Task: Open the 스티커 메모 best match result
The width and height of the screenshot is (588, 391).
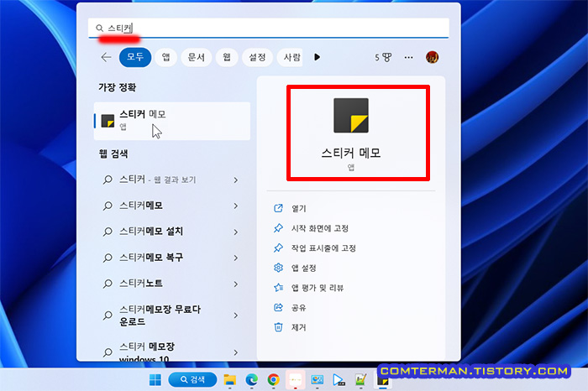Action: click(172, 121)
